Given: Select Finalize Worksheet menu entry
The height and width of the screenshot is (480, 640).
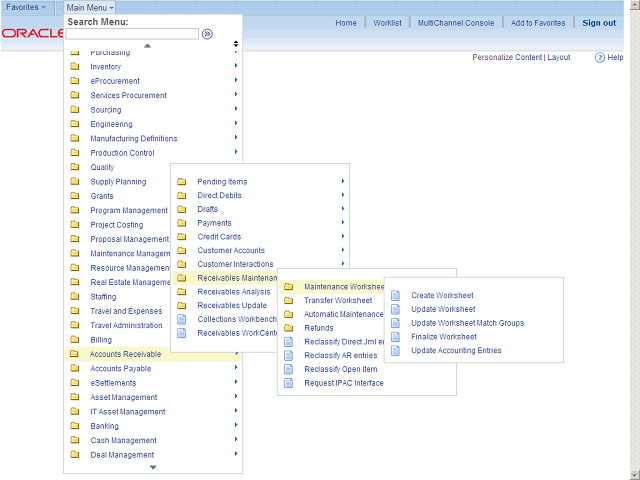Looking at the screenshot, I should tap(444, 337).
